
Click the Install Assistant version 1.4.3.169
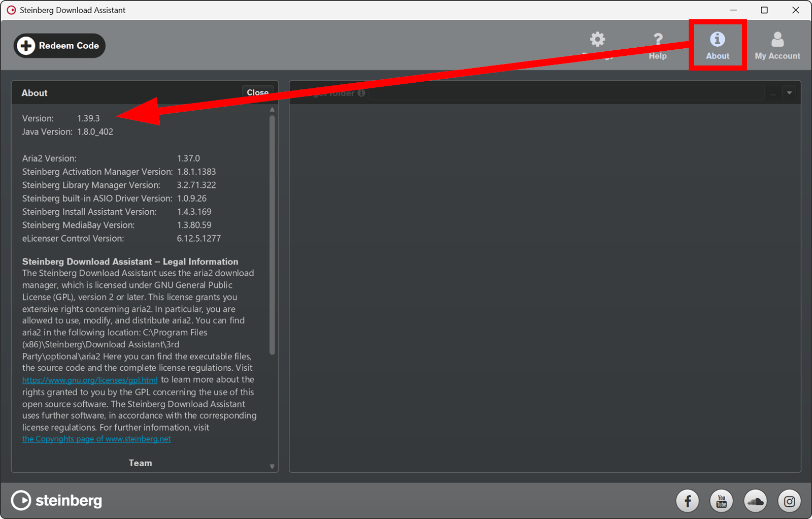point(194,212)
